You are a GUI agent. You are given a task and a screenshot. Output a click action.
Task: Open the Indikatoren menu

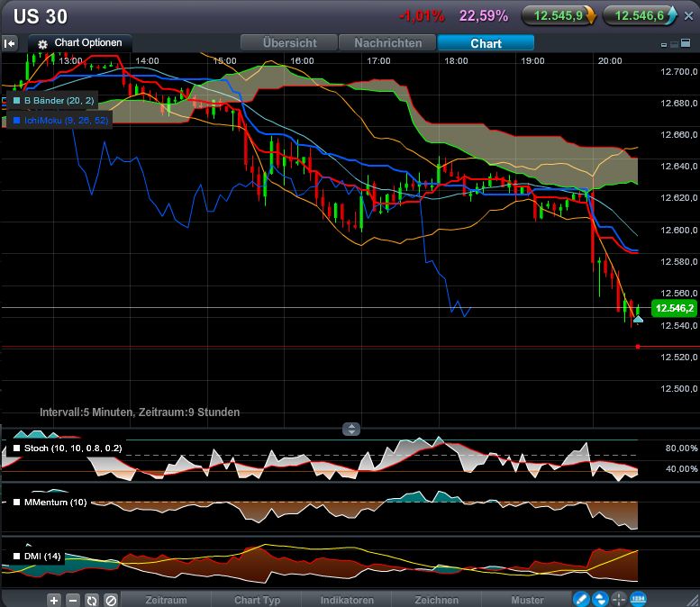coord(347,600)
